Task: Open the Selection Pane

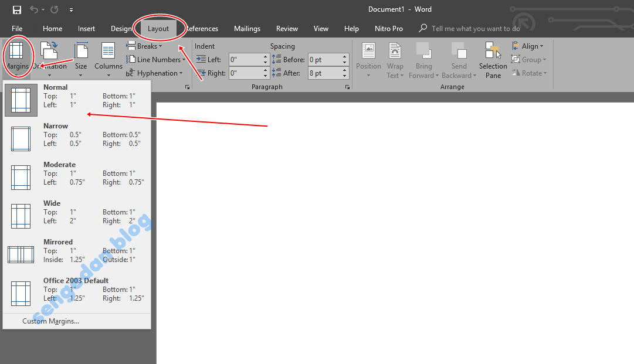Action: point(493,60)
